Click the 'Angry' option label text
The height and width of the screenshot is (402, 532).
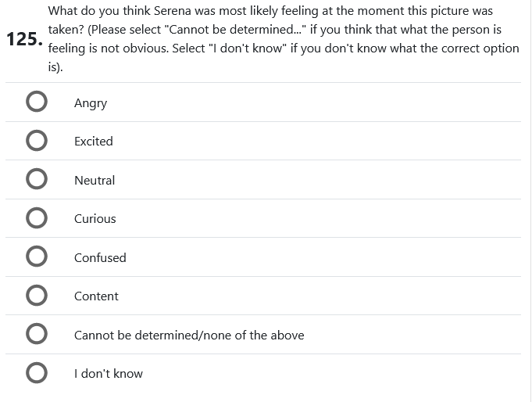[x=91, y=103]
